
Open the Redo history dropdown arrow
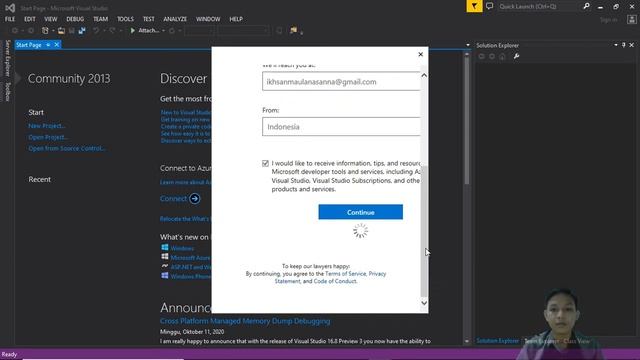coord(120,31)
